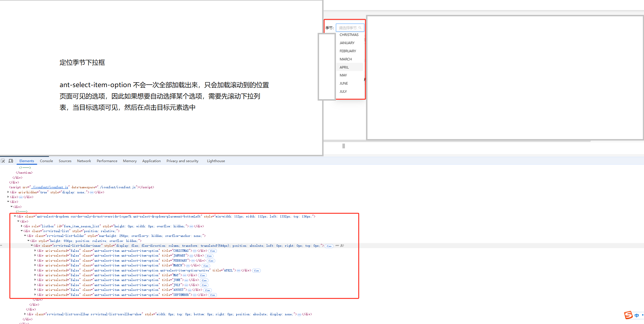Toggle the flex badge on the CHRISTMAS node
Screen dimensions: 644x324
[213, 251]
